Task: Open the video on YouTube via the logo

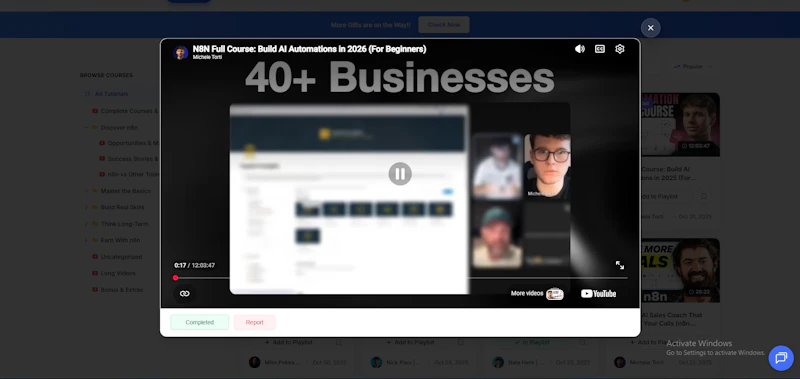Action: [598, 293]
